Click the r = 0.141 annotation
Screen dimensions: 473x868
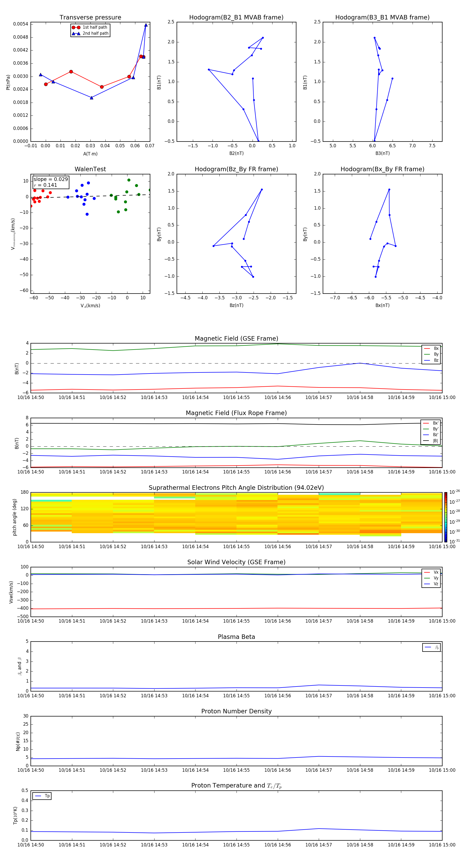(45, 185)
